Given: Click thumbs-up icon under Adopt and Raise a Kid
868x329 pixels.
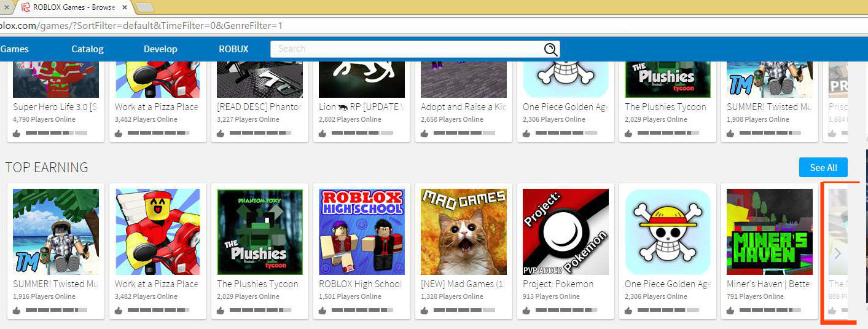Looking at the screenshot, I should 424,133.
